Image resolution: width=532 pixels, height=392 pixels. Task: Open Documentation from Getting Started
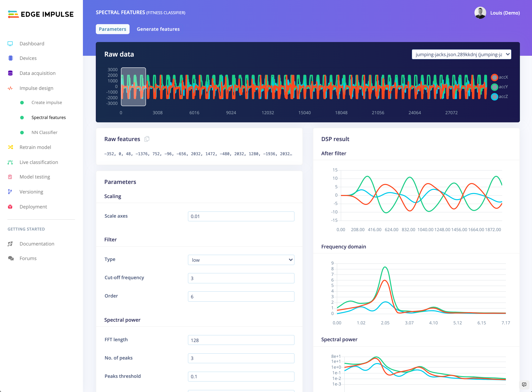(37, 244)
